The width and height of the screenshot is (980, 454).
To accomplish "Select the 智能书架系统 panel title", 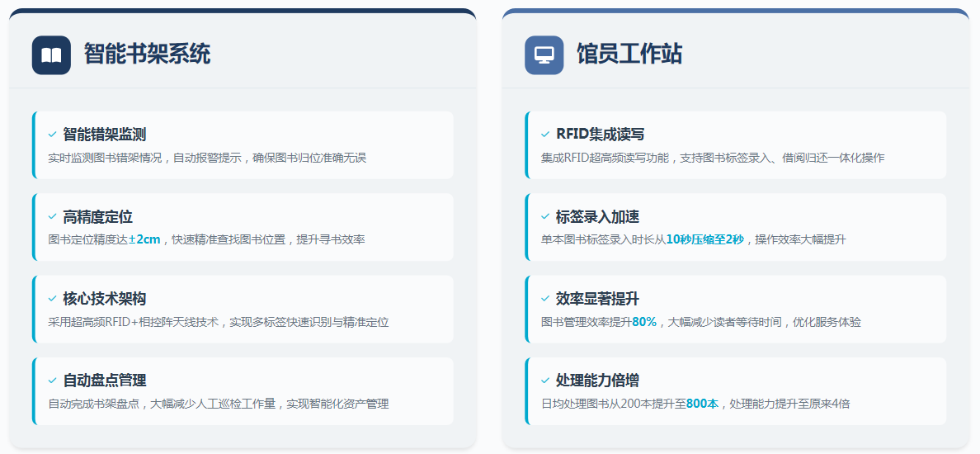I will point(147,54).
